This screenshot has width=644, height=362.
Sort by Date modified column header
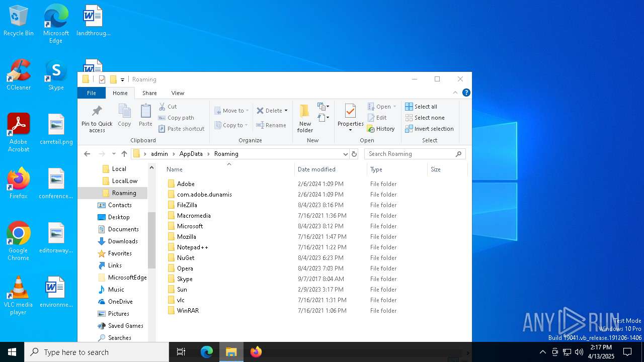331,169
